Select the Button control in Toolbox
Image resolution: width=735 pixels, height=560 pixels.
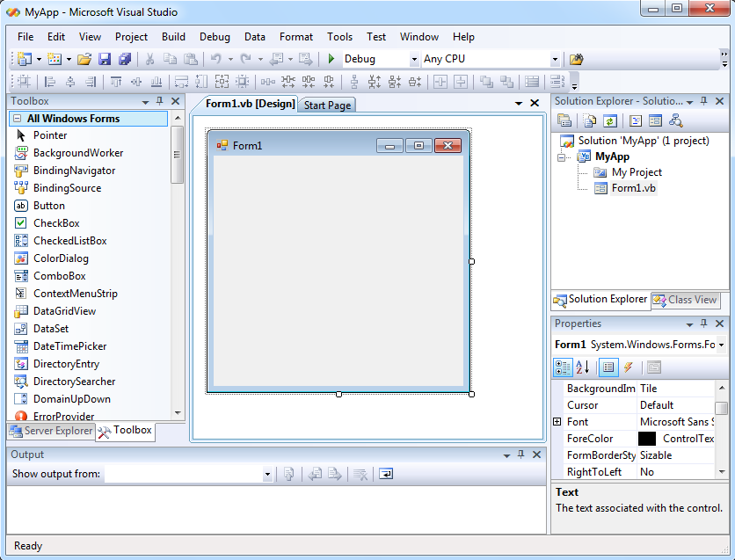[48, 206]
